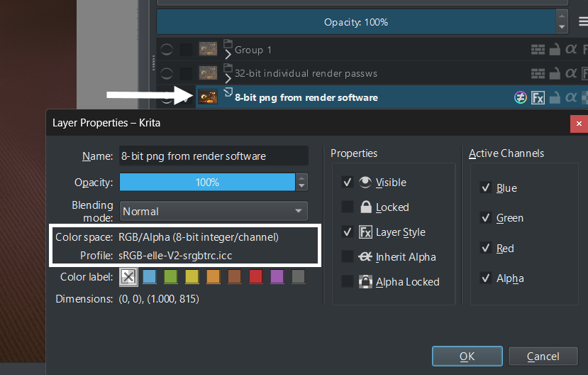588x375 pixels.
Task: Enable the Alpha Locked checkbox
Action: tap(348, 282)
